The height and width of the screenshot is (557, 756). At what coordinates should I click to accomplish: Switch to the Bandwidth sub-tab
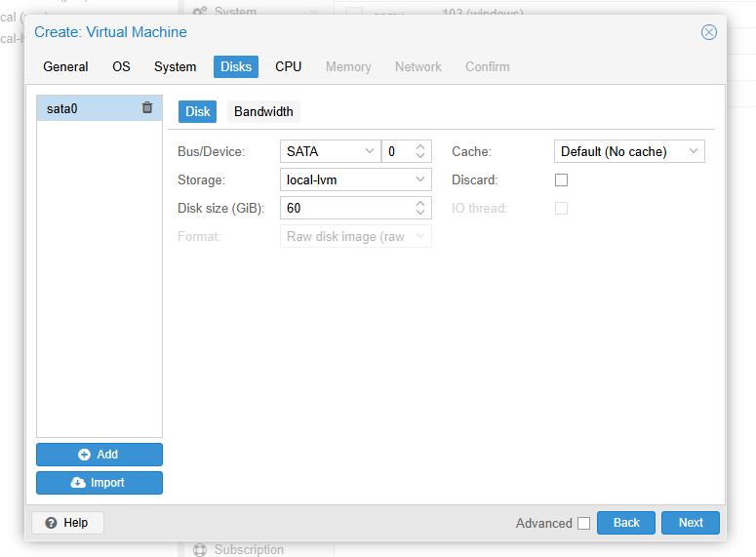[x=263, y=111]
